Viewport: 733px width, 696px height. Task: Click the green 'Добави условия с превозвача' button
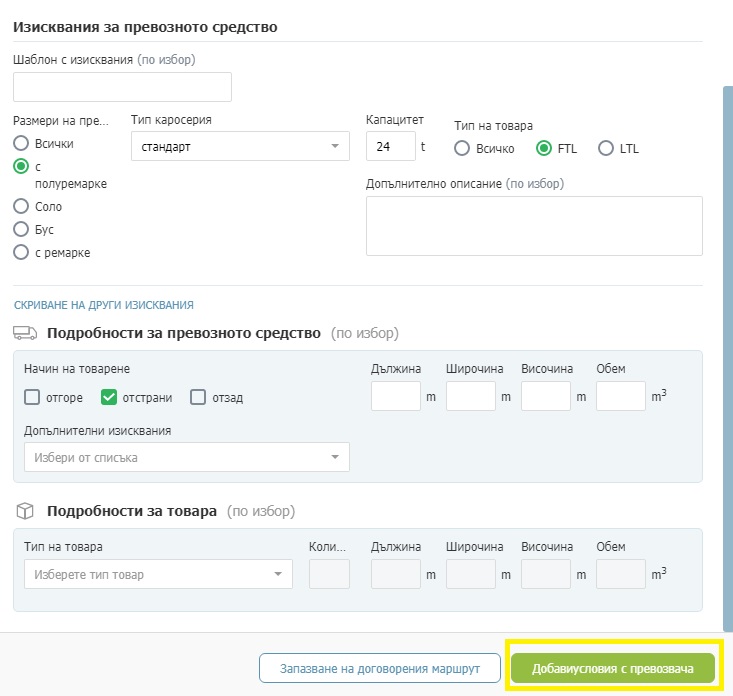613,668
